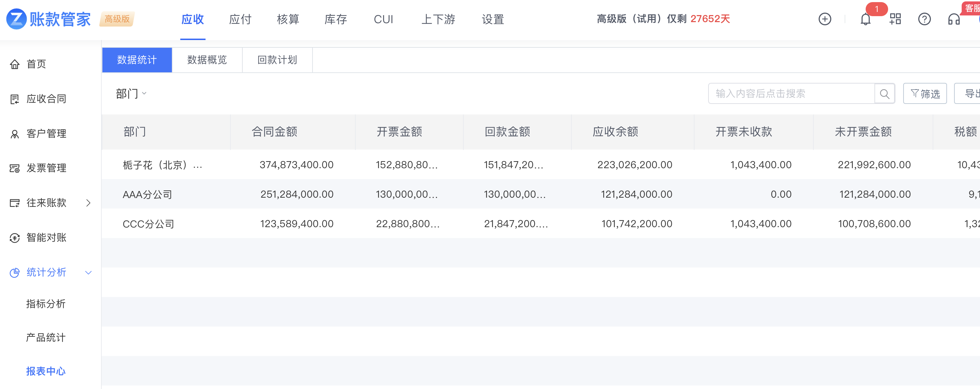Open 产品统计 submenu item

[46, 338]
